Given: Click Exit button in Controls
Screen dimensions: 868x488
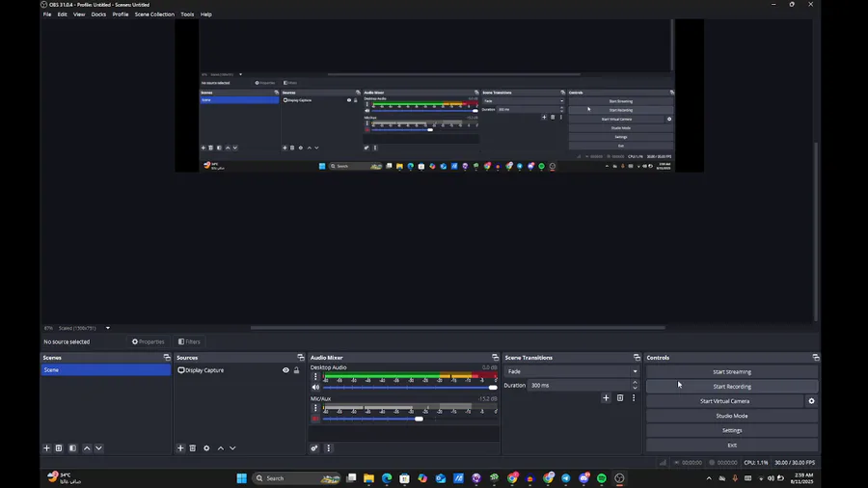Looking at the screenshot, I should [732, 445].
